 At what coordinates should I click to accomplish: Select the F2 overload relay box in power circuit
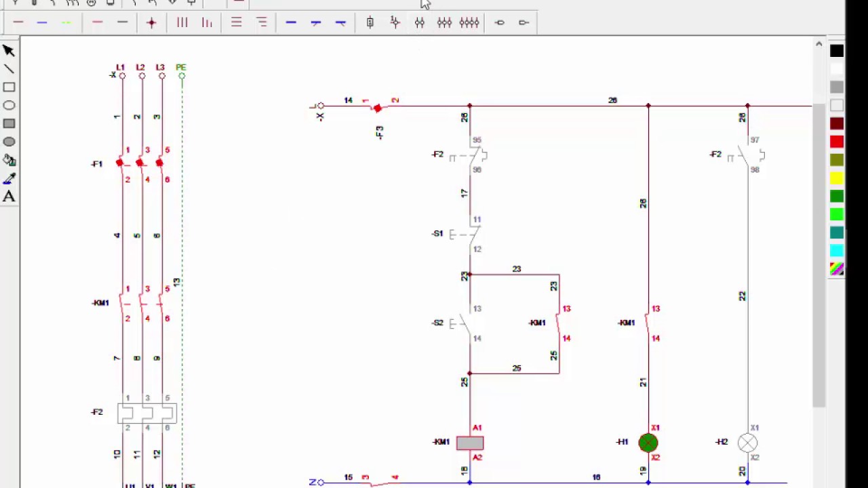pos(147,413)
